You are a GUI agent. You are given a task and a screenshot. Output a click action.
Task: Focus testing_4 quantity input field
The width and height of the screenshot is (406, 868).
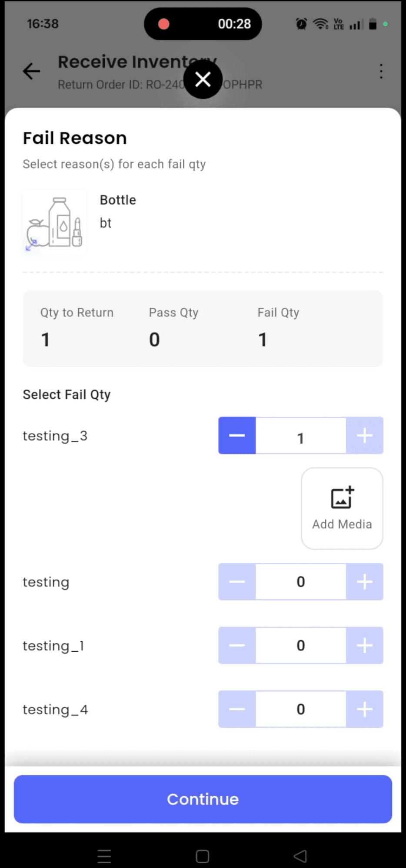point(301,709)
